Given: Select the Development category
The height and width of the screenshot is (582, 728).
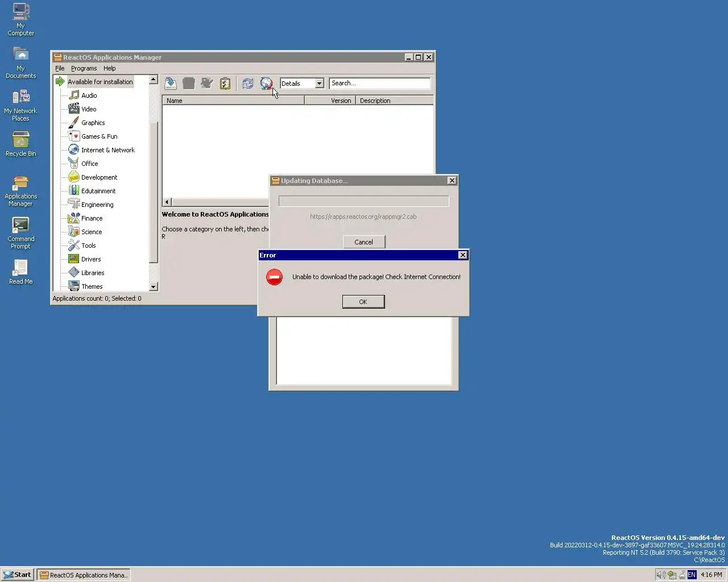Looking at the screenshot, I should (x=99, y=177).
